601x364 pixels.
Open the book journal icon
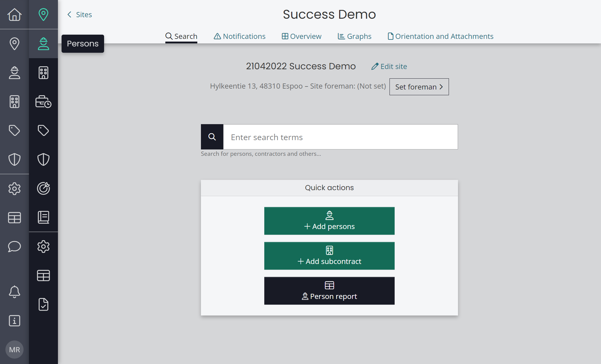coord(43,217)
